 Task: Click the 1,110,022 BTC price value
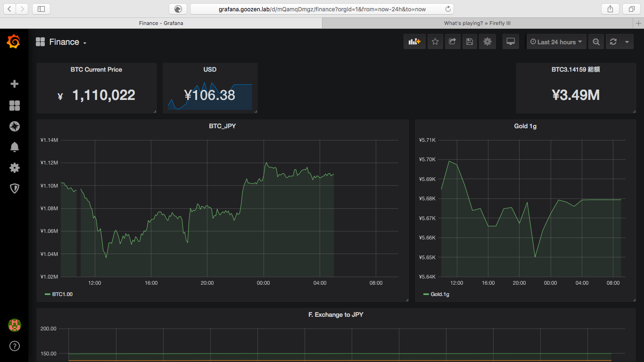pyautogui.click(x=103, y=95)
